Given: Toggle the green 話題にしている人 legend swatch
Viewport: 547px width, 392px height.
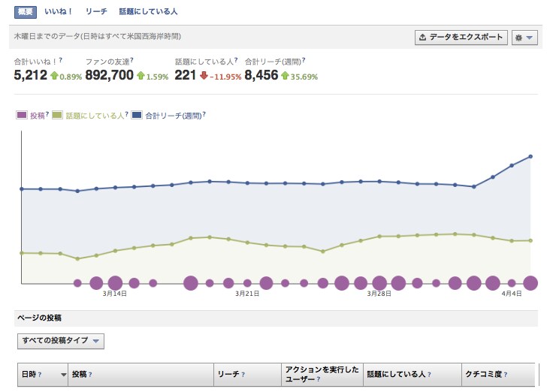Looking at the screenshot, I should click(57, 115).
